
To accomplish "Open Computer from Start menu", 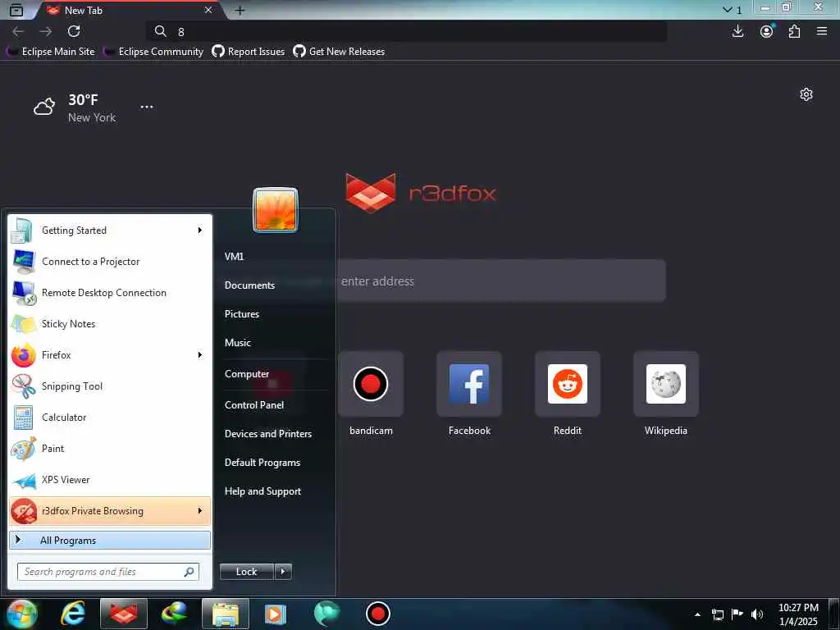I will click(246, 374).
